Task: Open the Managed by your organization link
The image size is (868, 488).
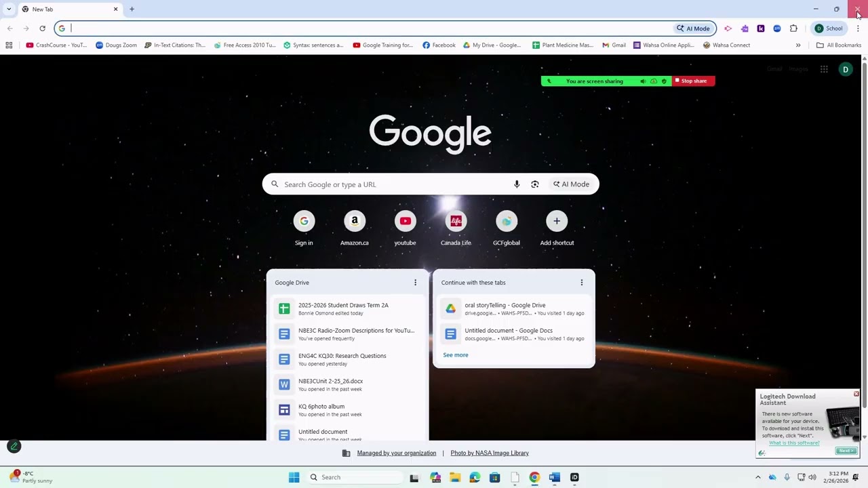Action: tap(397, 453)
